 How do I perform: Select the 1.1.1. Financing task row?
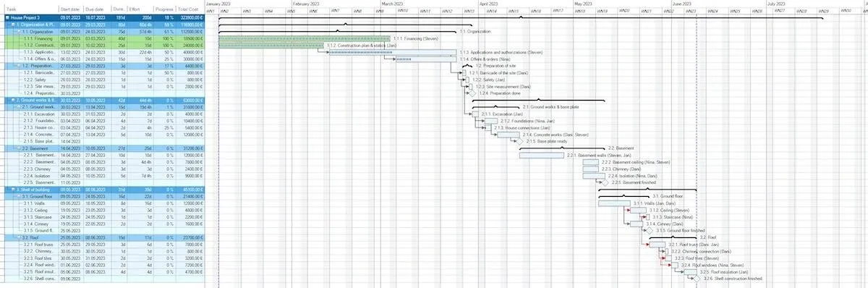tap(103, 38)
